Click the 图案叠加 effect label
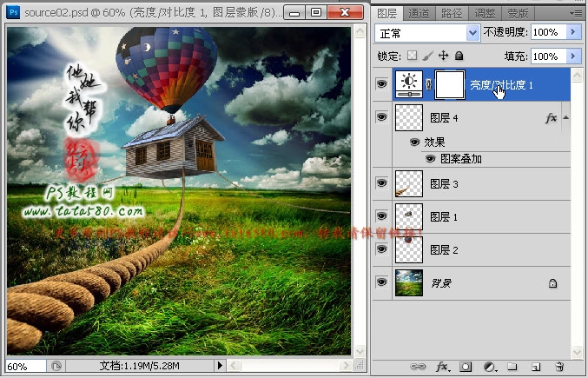 (461, 159)
